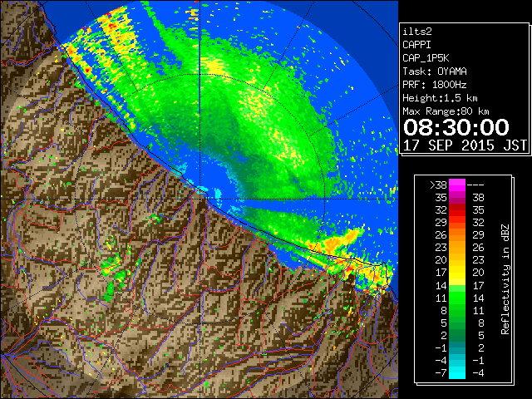The width and height of the screenshot is (532, 399).
Task: Click the vertical "Reflectivity in dBZ" legend title
Action: click(x=505, y=279)
